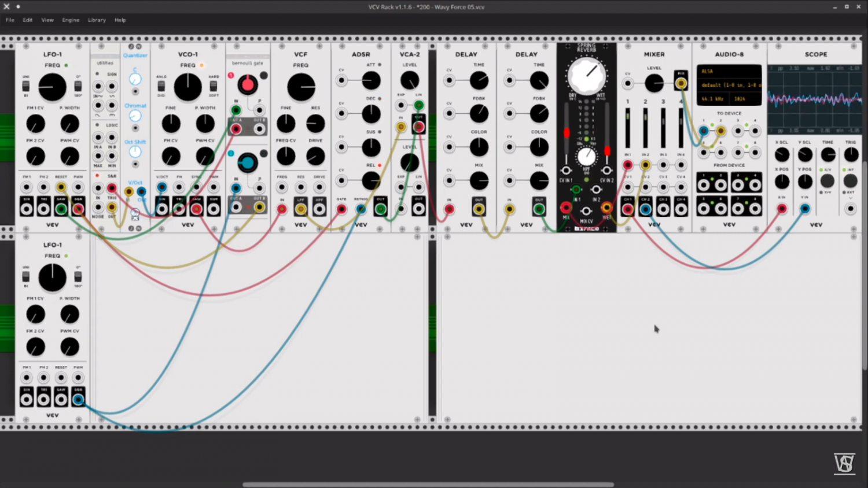Flip the top-rack LFO-1 UNI/BI switch
This screenshot has height=488, width=868.
[x=26, y=86]
